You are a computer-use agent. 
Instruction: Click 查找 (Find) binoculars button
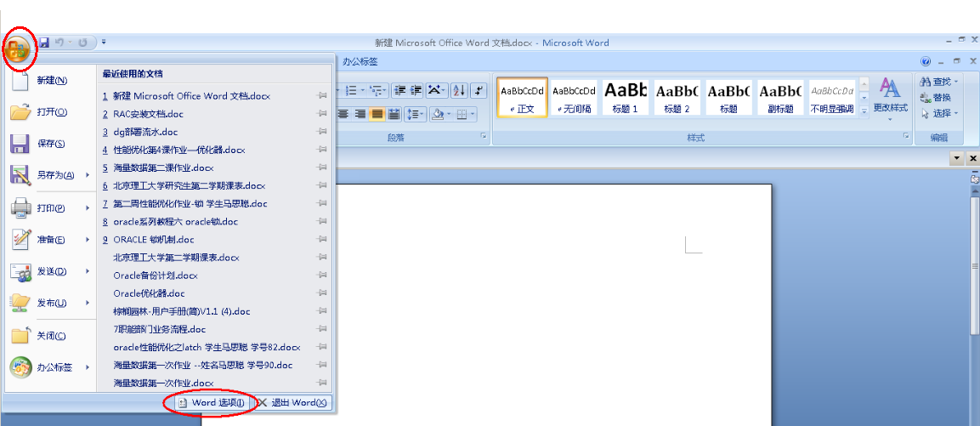[x=938, y=82]
